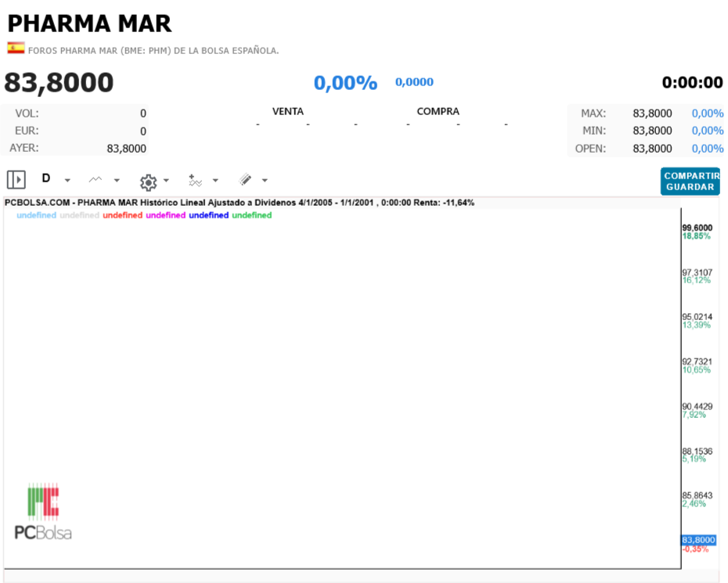Click the MAX value 83,8000
728x583 pixels.
(x=652, y=113)
